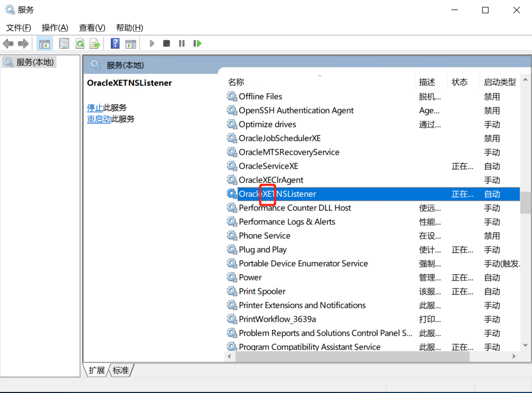The image size is (532, 393).
Task: Open Help with the blue question mark icon
Action: click(x=115, y=43)
